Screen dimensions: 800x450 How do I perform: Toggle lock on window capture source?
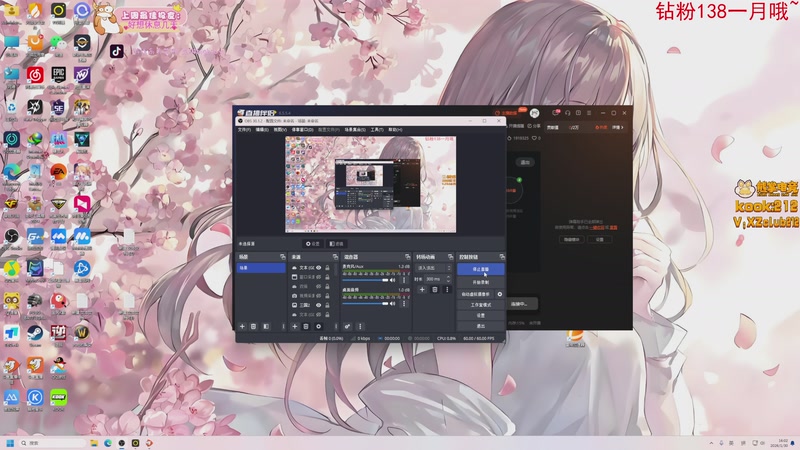[327, 277]
